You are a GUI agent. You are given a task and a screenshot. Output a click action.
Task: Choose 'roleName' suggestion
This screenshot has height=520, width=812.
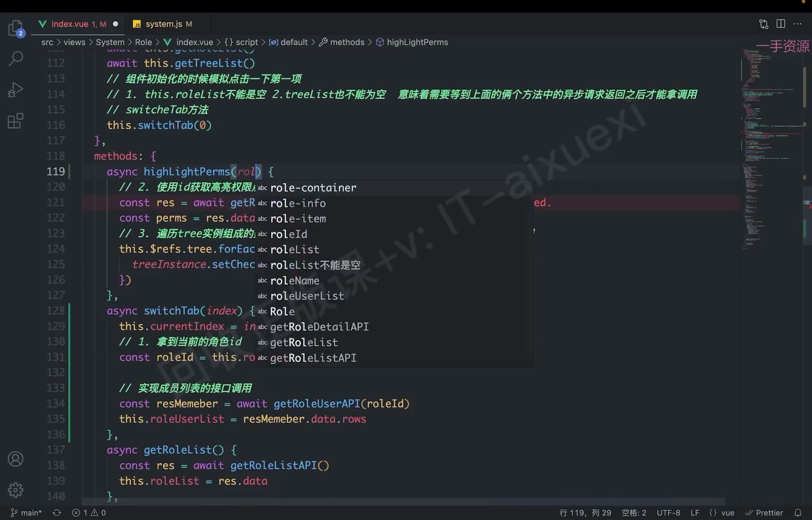pos(394,280)
